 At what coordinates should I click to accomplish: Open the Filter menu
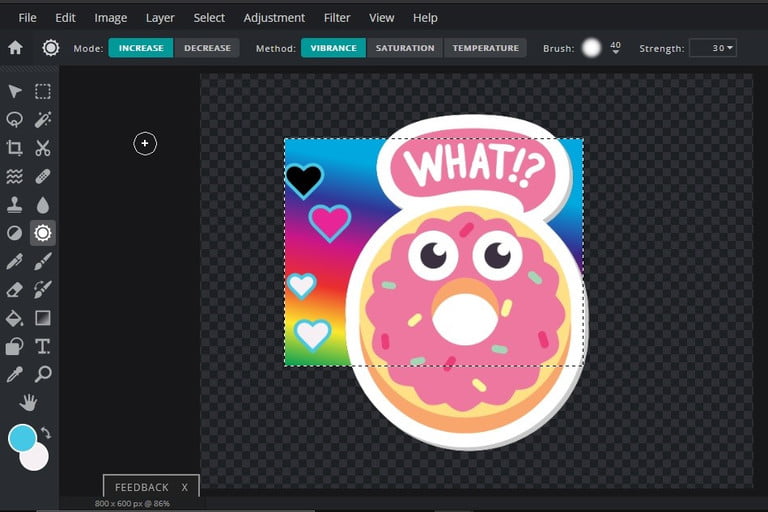(337, 18)
